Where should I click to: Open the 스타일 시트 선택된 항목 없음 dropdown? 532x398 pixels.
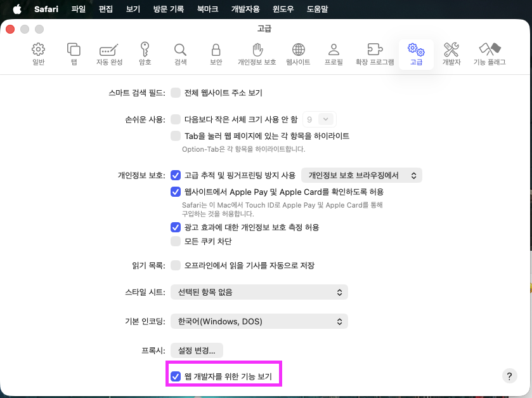[259, 292]
